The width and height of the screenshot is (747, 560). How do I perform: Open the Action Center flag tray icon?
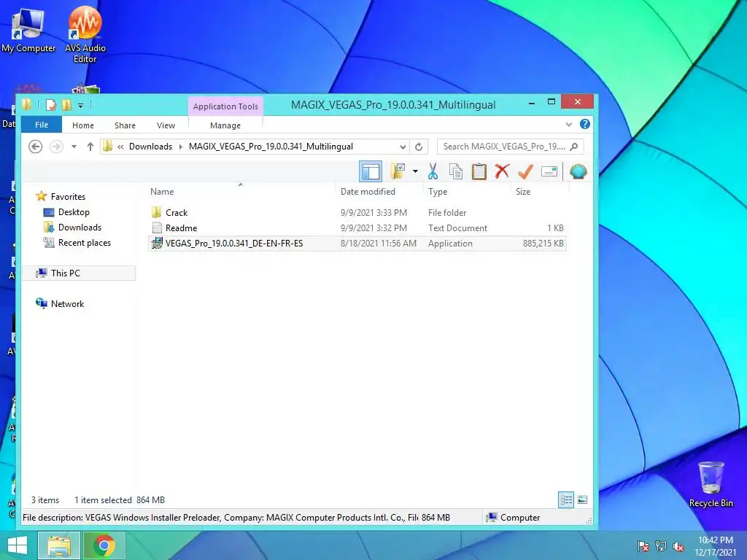(x=643, y=546)
